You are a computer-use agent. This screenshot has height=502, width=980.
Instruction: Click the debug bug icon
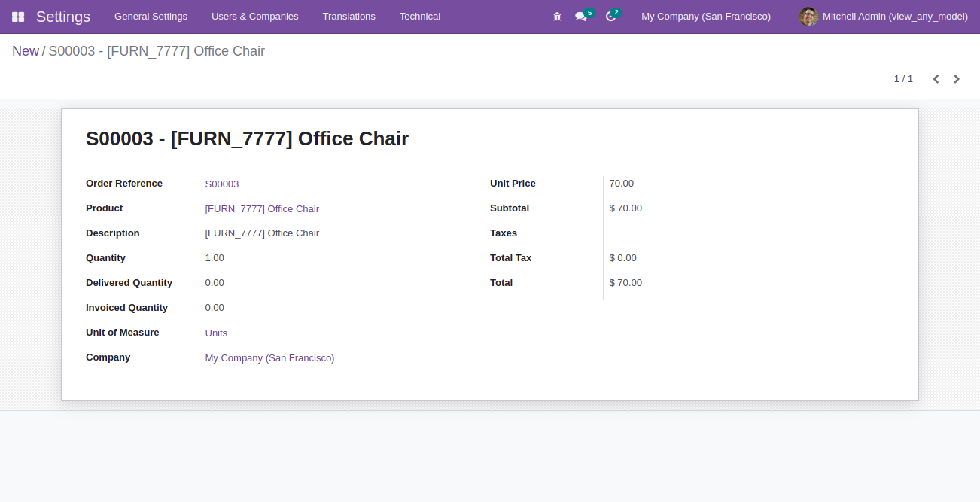[557, 17]
